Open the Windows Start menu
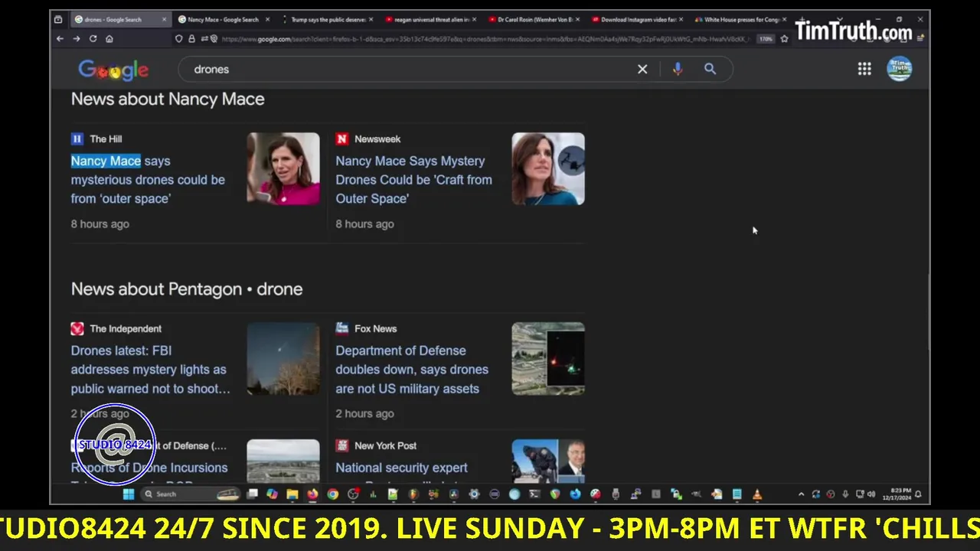Image resolution: width=980 pixels, height=551 pixels. click(x=129, y=494)
